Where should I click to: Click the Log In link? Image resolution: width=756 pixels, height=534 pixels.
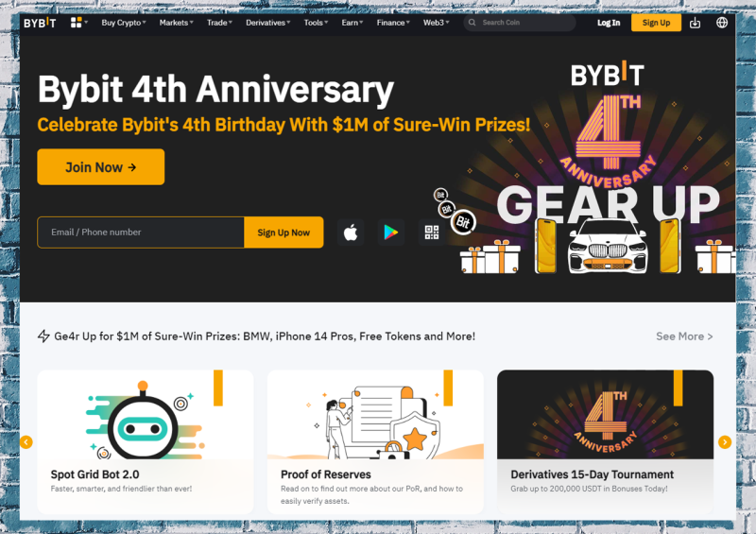pos(609,23)
